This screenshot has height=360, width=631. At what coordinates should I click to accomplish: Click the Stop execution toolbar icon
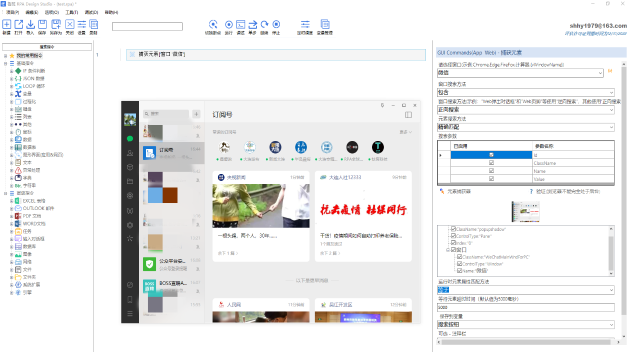[276, 25]
